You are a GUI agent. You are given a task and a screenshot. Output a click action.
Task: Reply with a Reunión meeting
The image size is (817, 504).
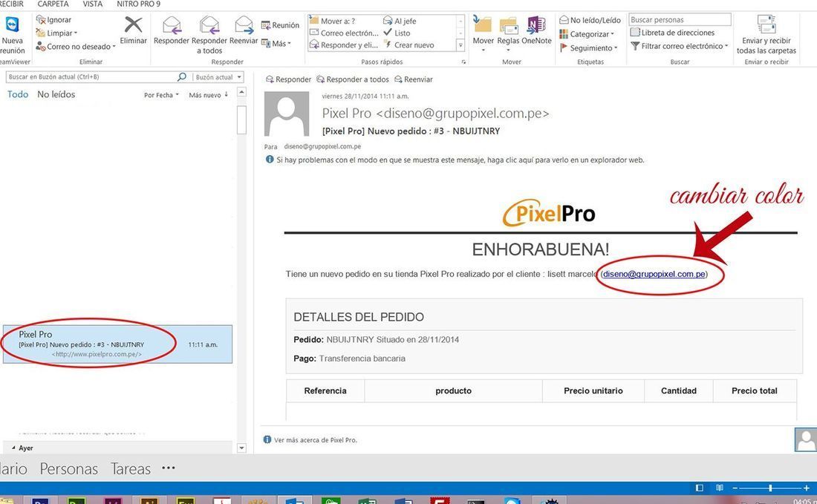[280, 25]
